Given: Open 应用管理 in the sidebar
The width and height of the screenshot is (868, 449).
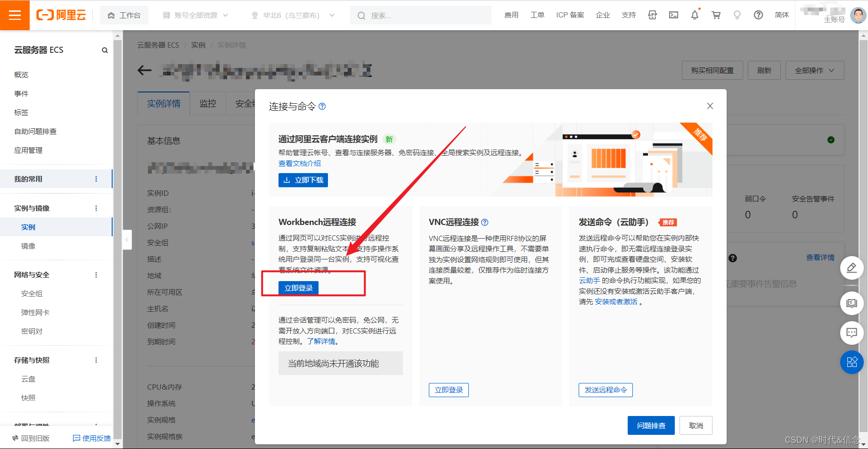Looking at the screenshot, I should point(28,150).
